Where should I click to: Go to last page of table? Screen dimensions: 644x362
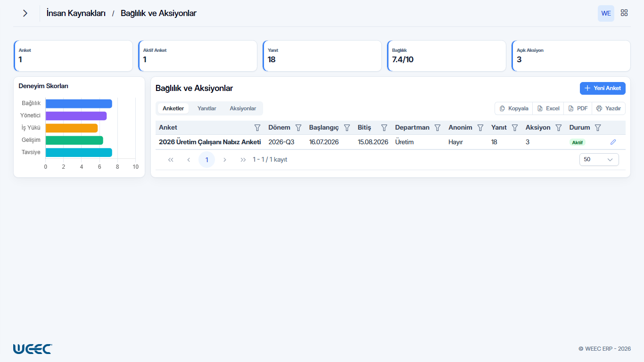(x=243, y=160)
